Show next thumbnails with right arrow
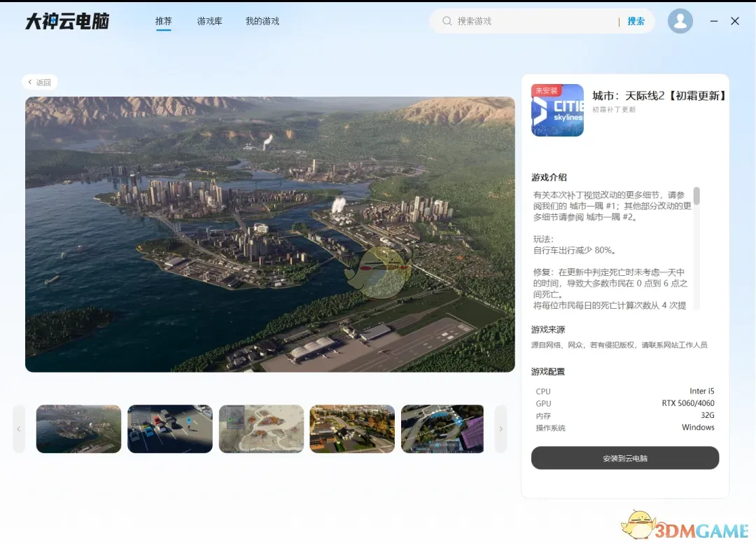Screen dimensions: 756x544 coord(500,429)
